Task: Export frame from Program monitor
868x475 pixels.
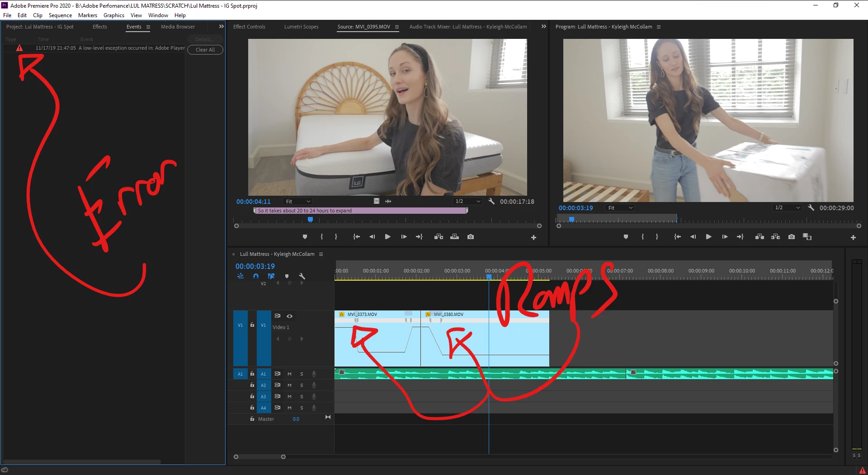Action: (x=791, y=237)
